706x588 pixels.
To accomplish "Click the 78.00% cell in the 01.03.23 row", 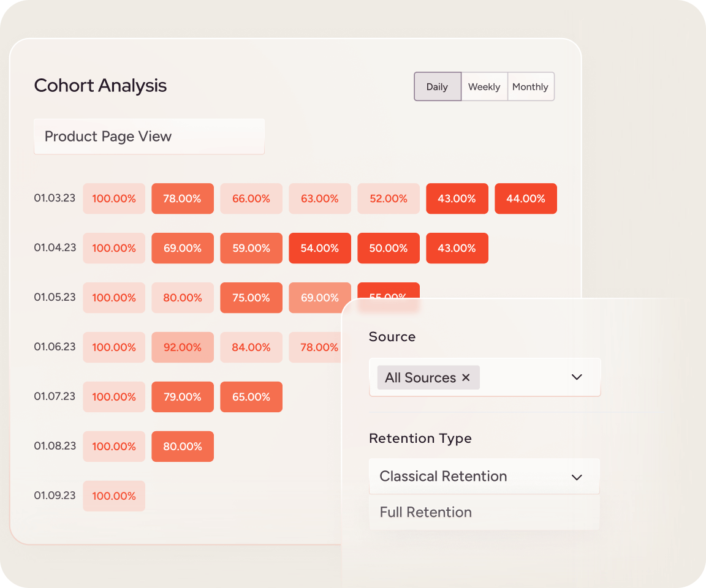I will [x=183, y=199].
